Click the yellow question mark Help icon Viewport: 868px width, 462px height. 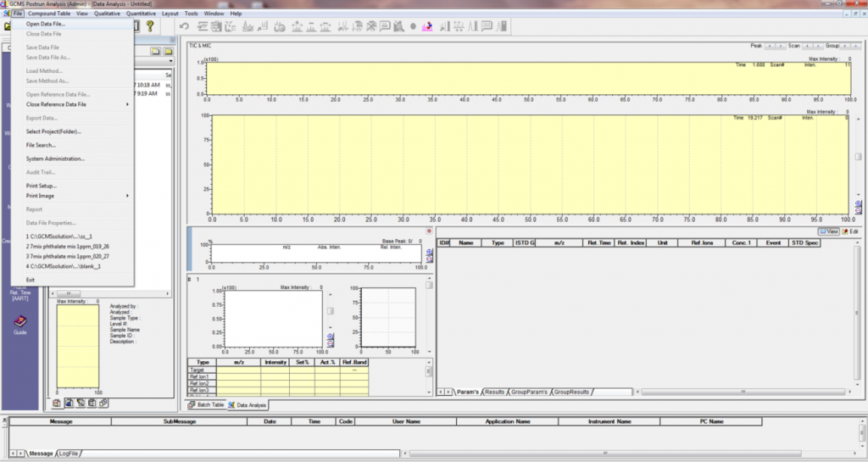click(150, 26)
